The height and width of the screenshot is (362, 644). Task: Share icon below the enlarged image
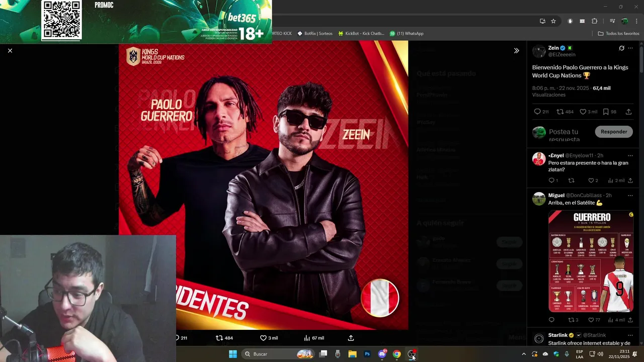point(351,338)
